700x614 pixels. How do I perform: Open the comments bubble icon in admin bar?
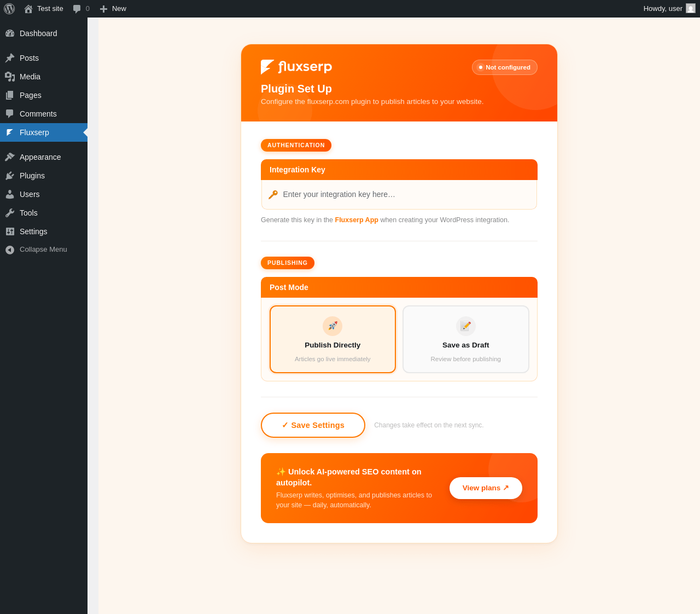click(x=77, y=9)
